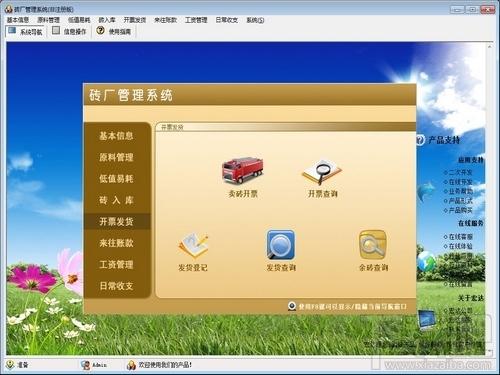The height and width of the screenshot is (375, 500).
Task: Click the 准备 status text
Action: coord(23,365)
